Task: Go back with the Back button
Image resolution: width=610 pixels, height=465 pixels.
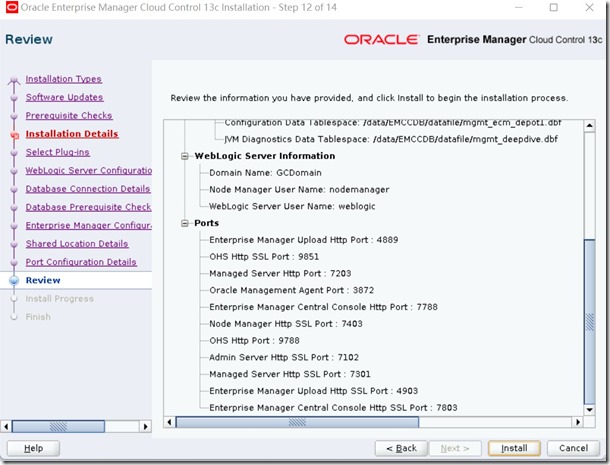Action: pos(401,448)
